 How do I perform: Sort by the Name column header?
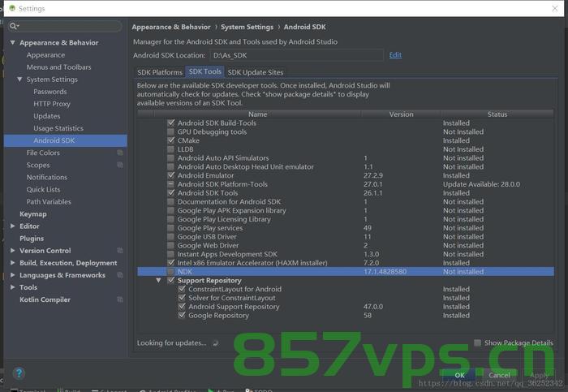coord(257,114)
